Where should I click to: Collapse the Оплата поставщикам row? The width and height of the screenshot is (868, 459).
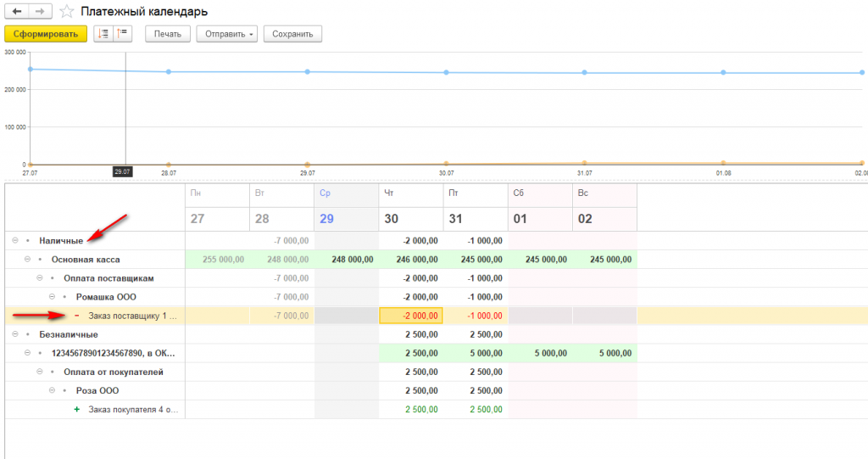click(x=39, y=278)
